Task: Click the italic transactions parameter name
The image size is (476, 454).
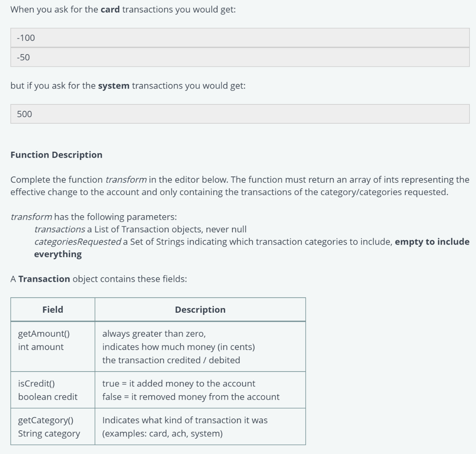Action: (x=59, y=229)
